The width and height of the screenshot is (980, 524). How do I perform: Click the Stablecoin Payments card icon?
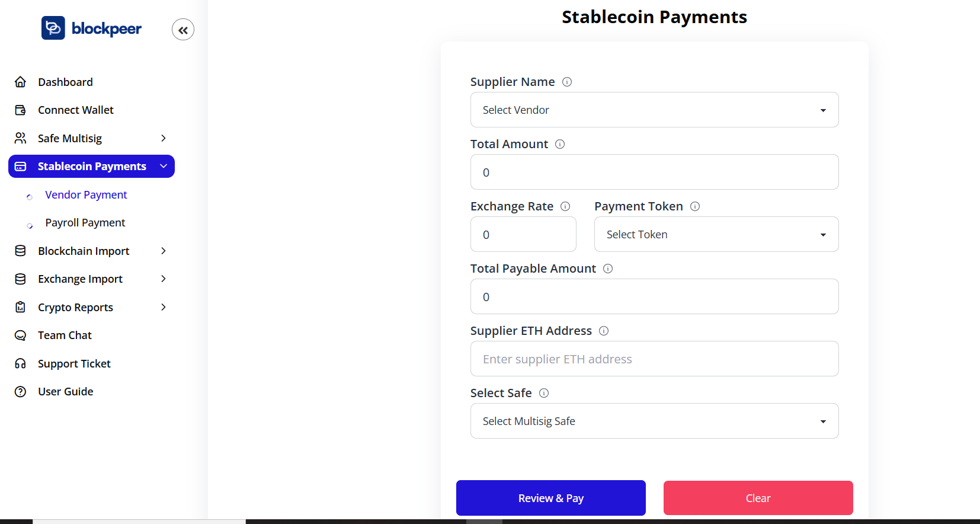click(x=20, y=166)
